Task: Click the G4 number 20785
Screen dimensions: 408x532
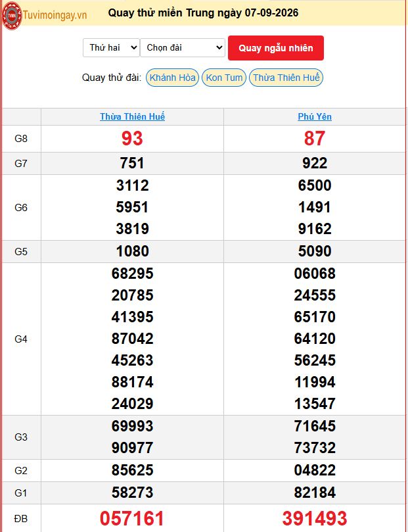Action: (x=133, y=295)
